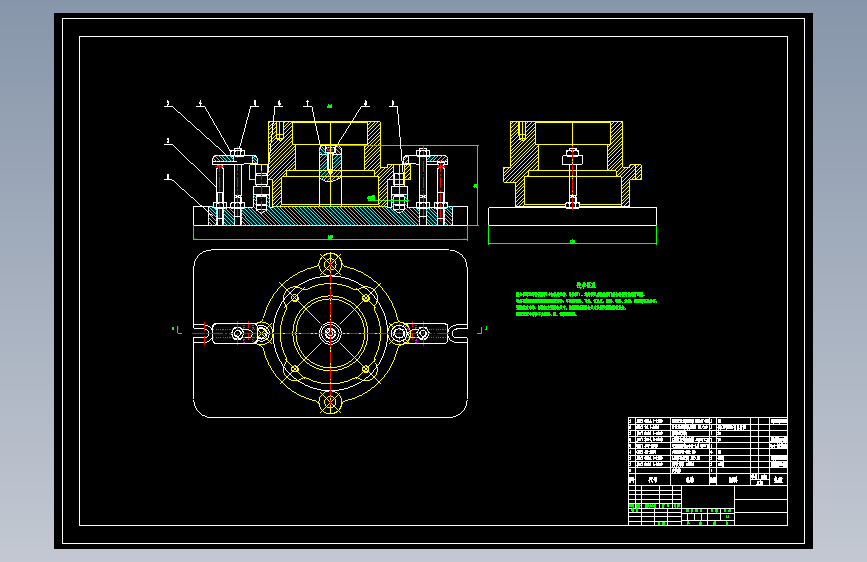Click the right section cut marker beside plan view

click(483, 330)
